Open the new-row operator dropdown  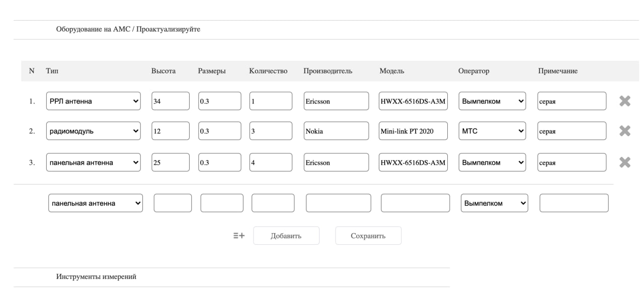(x=495, y=203)
